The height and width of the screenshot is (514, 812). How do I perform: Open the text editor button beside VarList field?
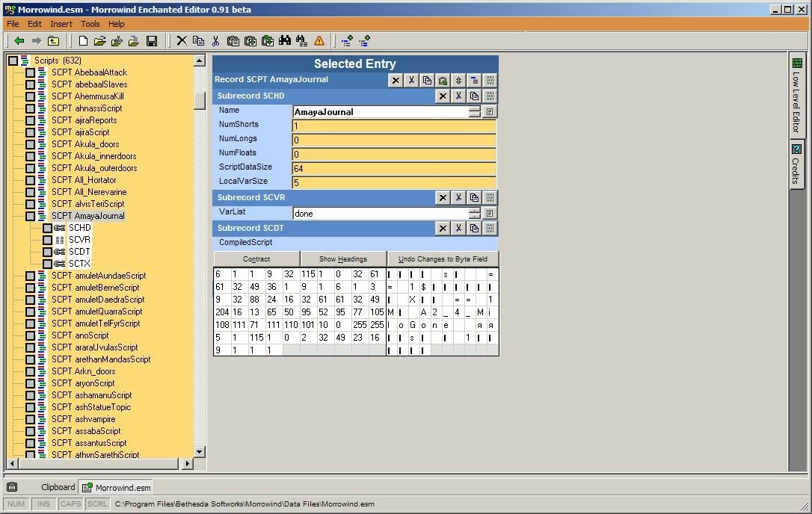(490, 213)
